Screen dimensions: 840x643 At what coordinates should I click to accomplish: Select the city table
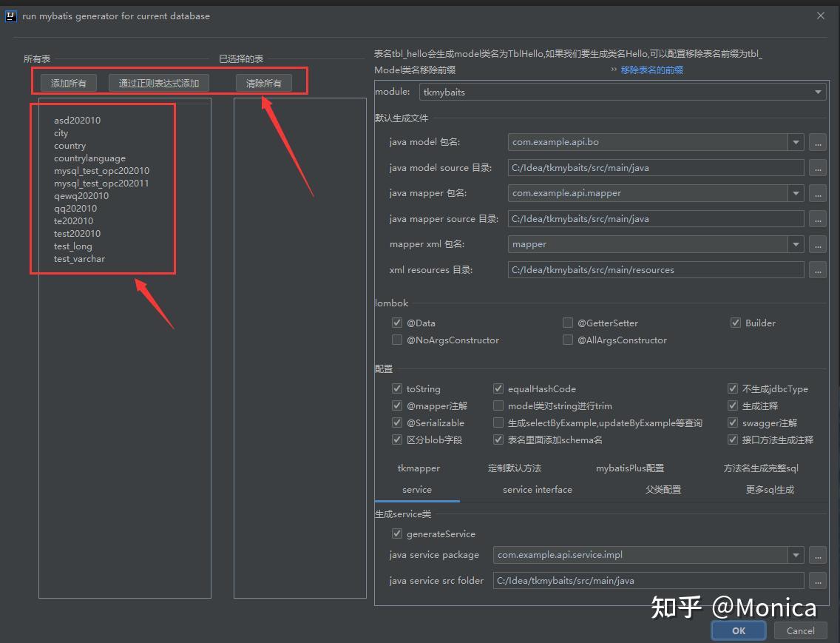click(x=61, y=133)
